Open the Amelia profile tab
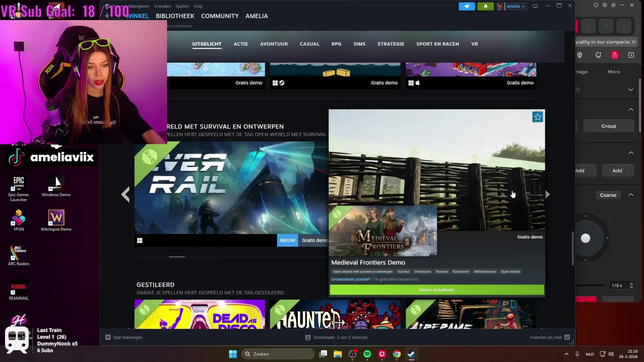Screen dimensions: 644x362 pos(257,16)
